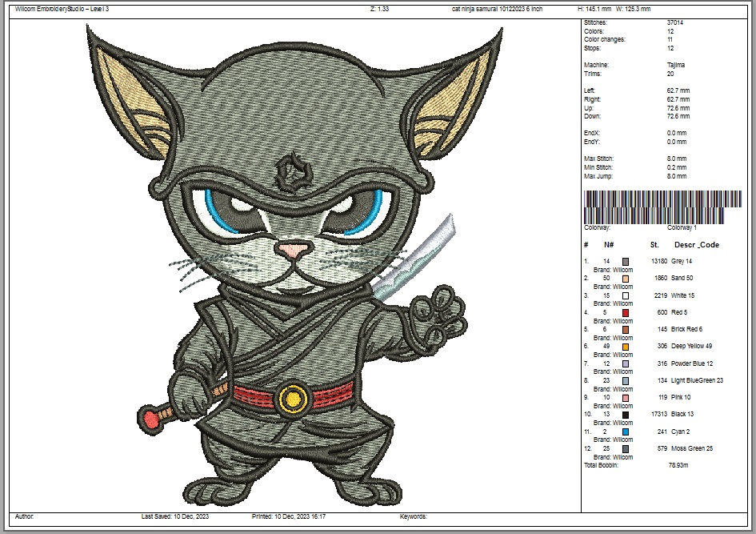756x534 pixels.
Task: Click the 'EndX:' label
Action: pos(591,133)
